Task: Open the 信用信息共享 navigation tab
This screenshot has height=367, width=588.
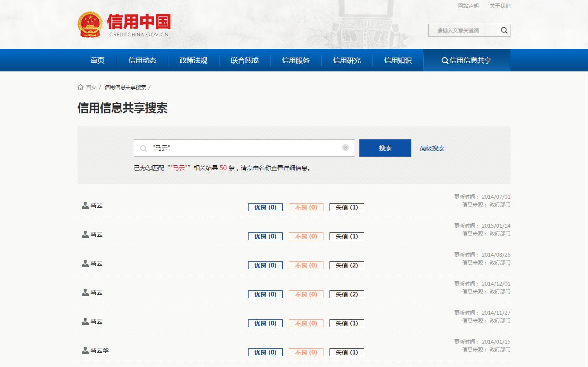Action: pos(467,60)
